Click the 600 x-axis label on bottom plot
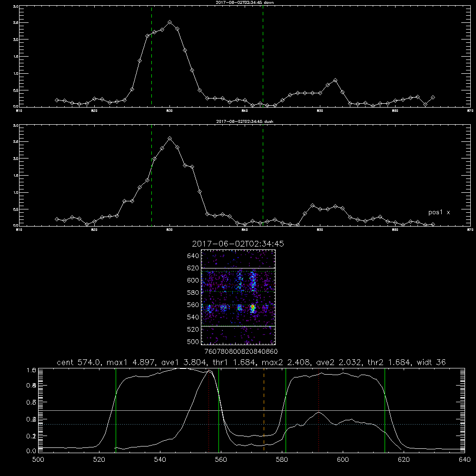 tap(343, 460)
